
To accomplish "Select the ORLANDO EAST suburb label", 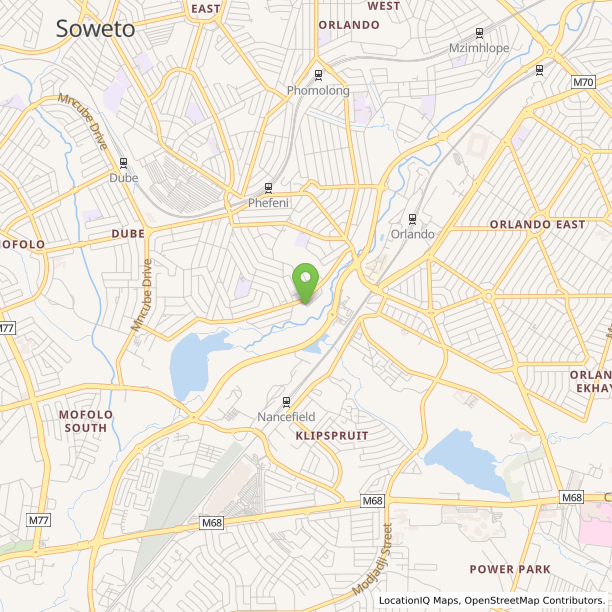I will pos(537,225).
